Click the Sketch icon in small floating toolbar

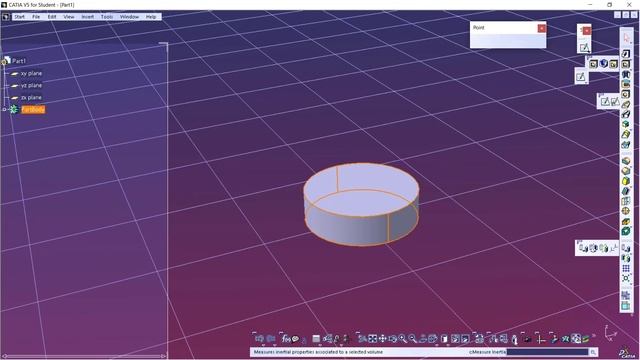pos(584,48)
